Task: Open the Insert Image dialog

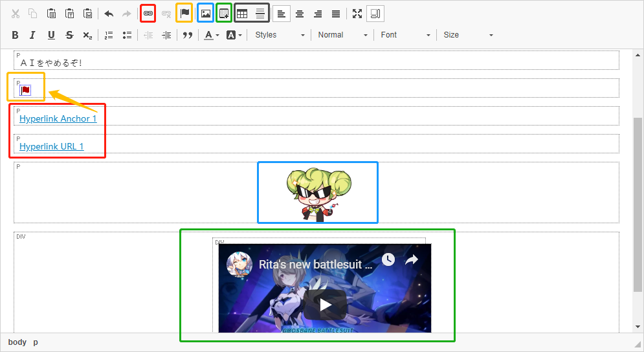Action: [x=206, y=14]
